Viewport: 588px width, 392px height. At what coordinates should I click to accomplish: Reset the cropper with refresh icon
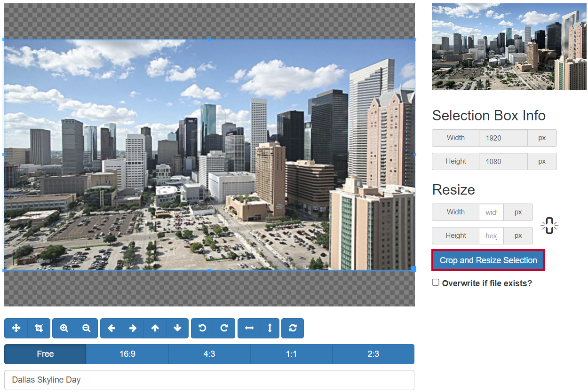(x=293, y=328)
